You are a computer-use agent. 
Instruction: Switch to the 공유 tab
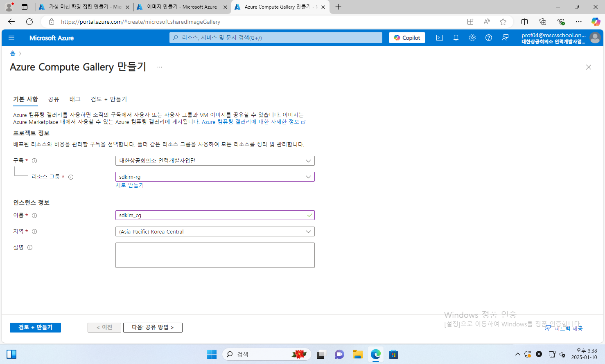[54, 99]
